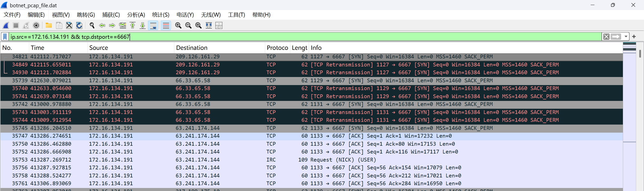The height and width of the screenshot is (191, 644).
Task: Open the 工具(T) menu
Action: (236, 15)
